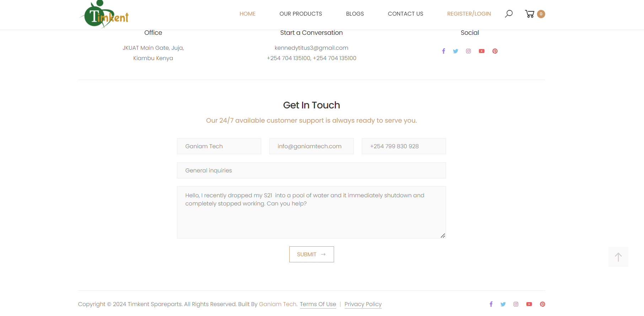Click the footer Twitter icon
644x316 pixels.
click(x=503, y=304)
